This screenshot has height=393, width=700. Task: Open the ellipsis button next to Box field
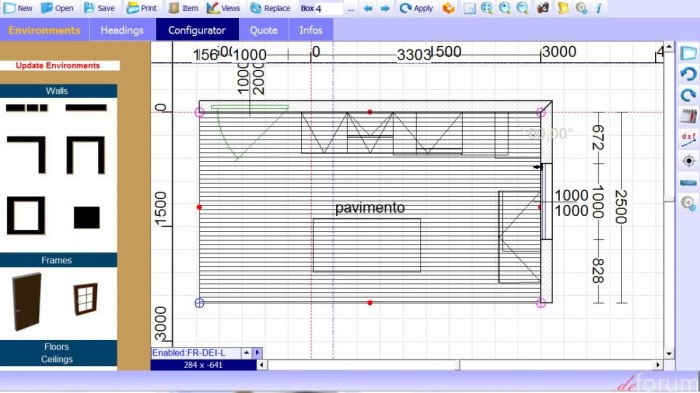(x=351, y=8)
